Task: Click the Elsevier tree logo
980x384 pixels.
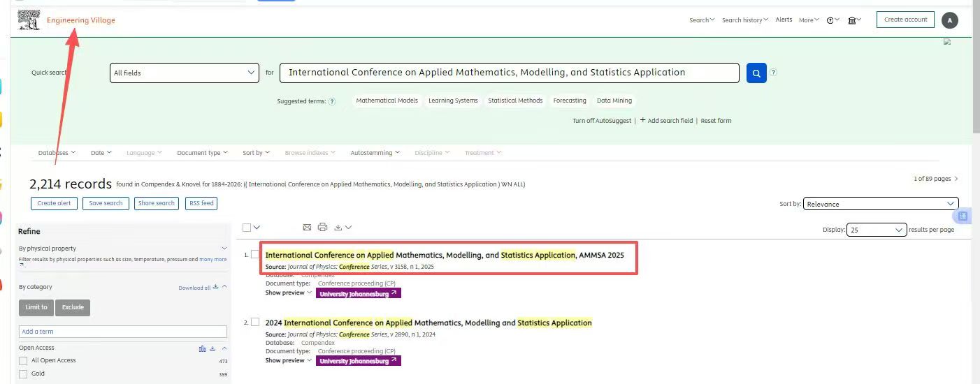Action: [x=29, y=20]
